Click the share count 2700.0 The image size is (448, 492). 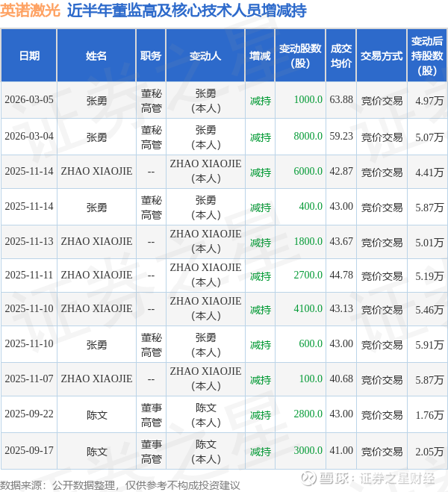308,275
